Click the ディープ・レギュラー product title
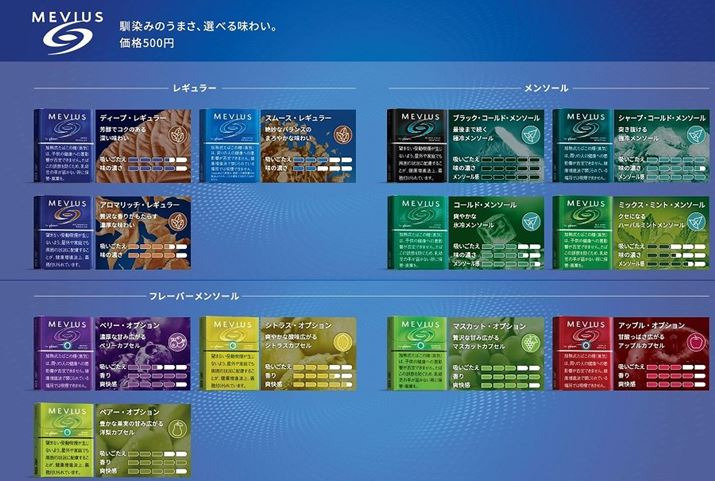Screen dimensions: 715x481 (x=133, y=118)
